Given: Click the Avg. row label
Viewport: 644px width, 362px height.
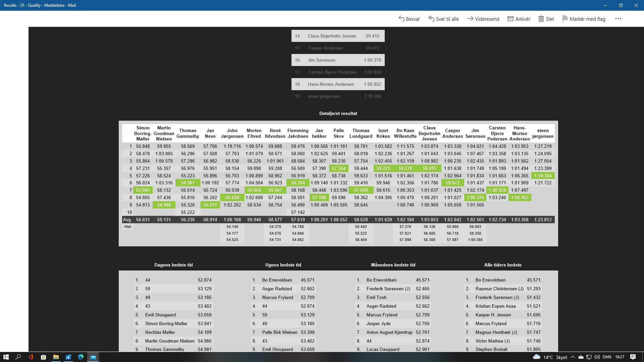Looking at the screenshot, I should click(127, 220).
